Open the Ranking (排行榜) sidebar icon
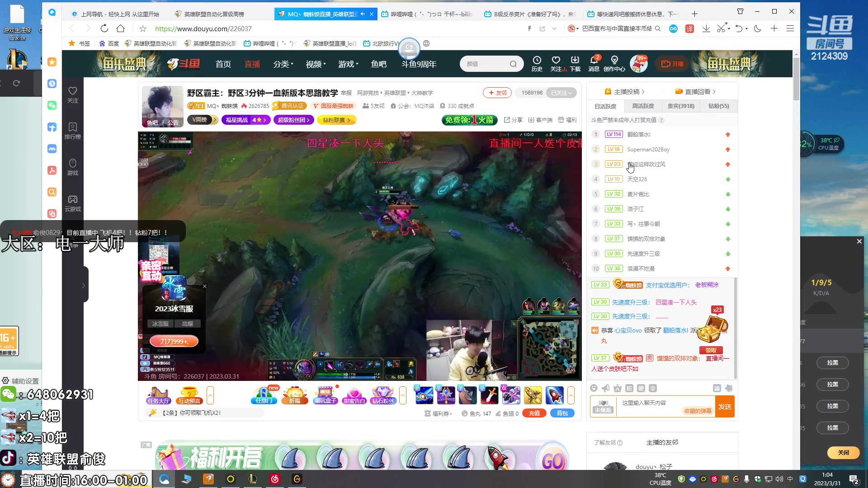The height and width of the screenshot is (488, 868). coord(73,131)
